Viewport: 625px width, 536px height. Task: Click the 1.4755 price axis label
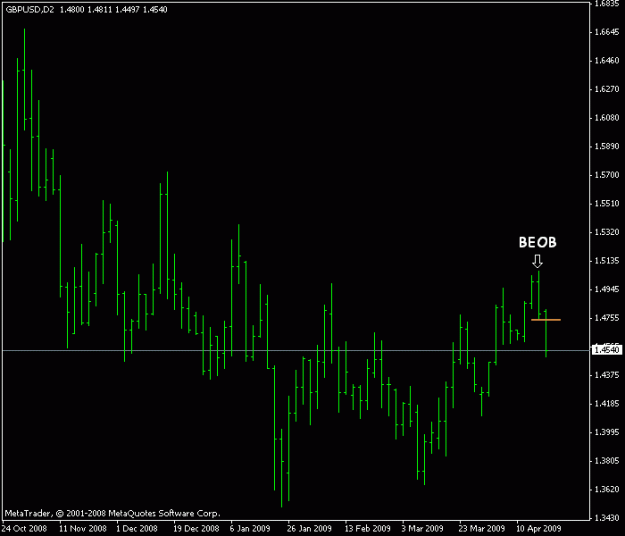[x=607, y=318]
